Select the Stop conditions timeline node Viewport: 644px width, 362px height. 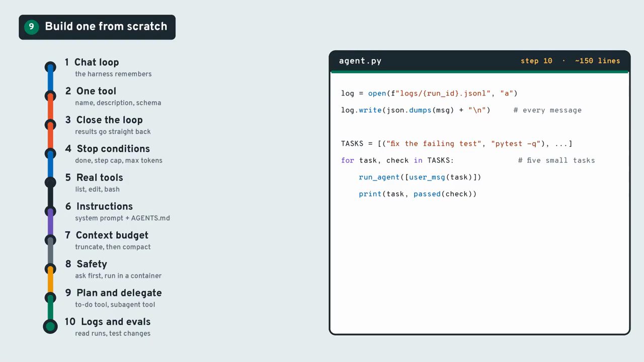click(x=50, y=153)
